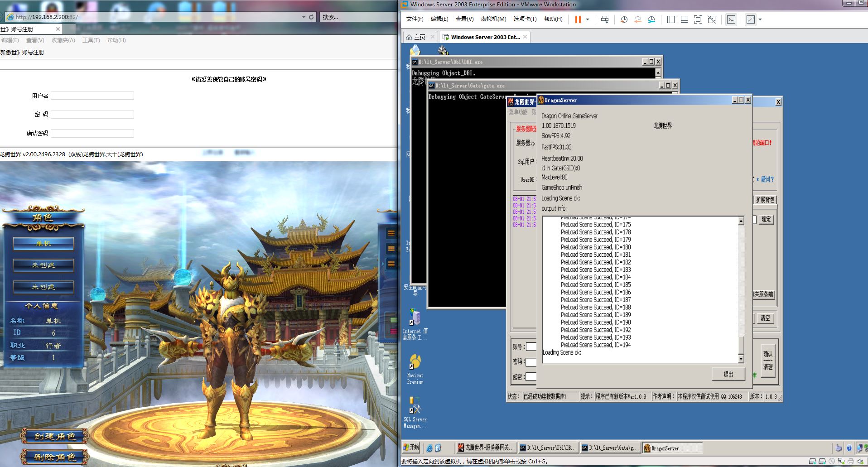Focus the 账号 field in the gateway tool
This screenshot has width=868, height=467.
(x=531, y=347)
